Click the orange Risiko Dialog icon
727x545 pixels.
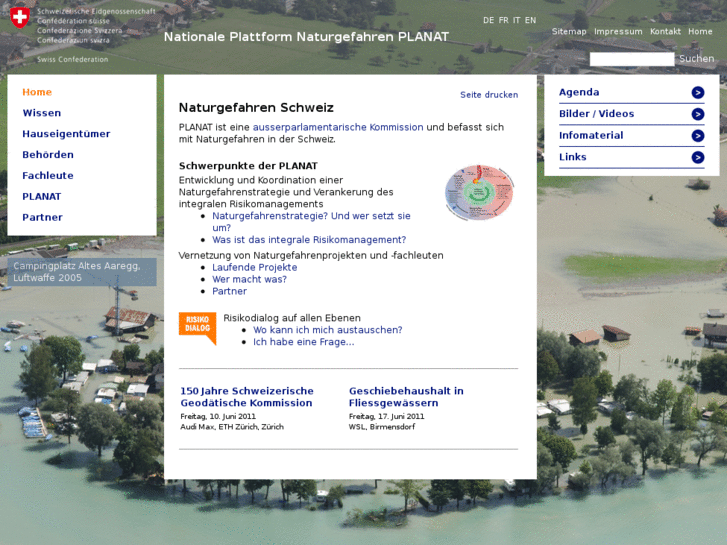198,328
